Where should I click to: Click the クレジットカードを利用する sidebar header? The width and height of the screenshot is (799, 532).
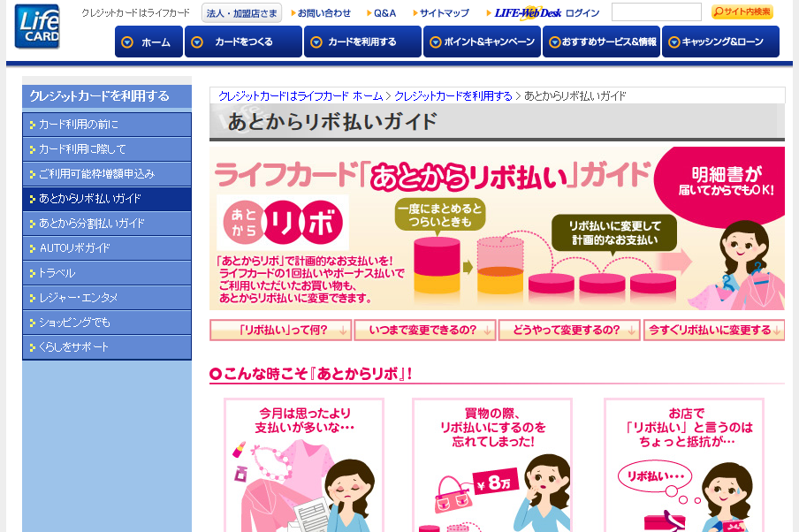coord(107,96)
